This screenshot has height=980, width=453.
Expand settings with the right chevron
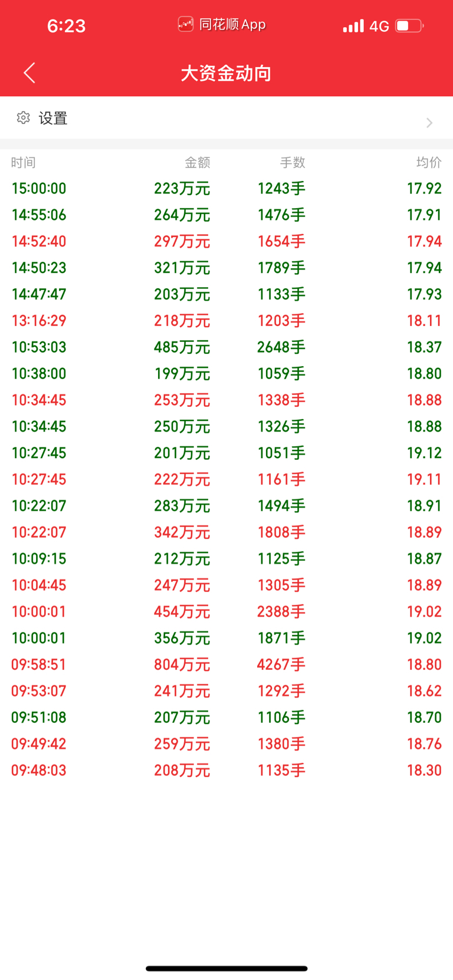(x=429, y=123)
